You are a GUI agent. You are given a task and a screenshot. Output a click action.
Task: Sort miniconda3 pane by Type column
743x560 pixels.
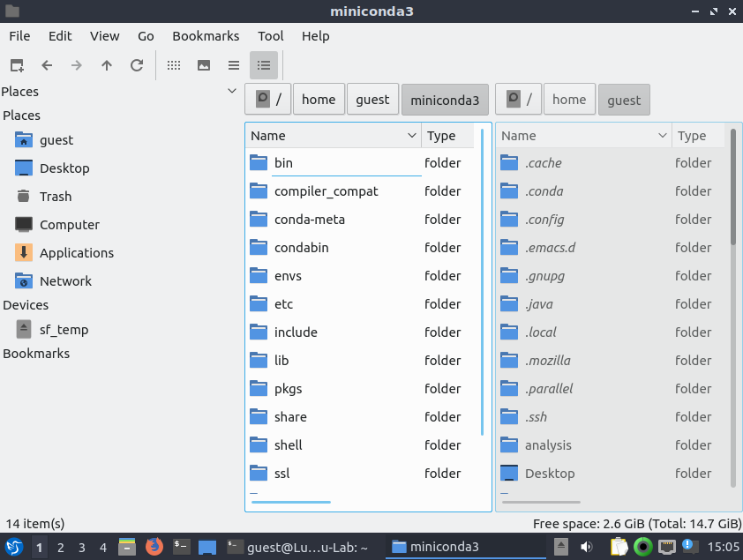point(447,136)
